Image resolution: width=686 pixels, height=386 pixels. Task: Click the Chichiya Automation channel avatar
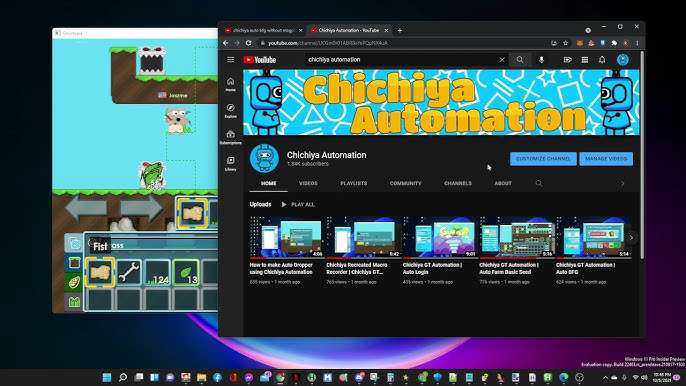click(x=264, y=158)
